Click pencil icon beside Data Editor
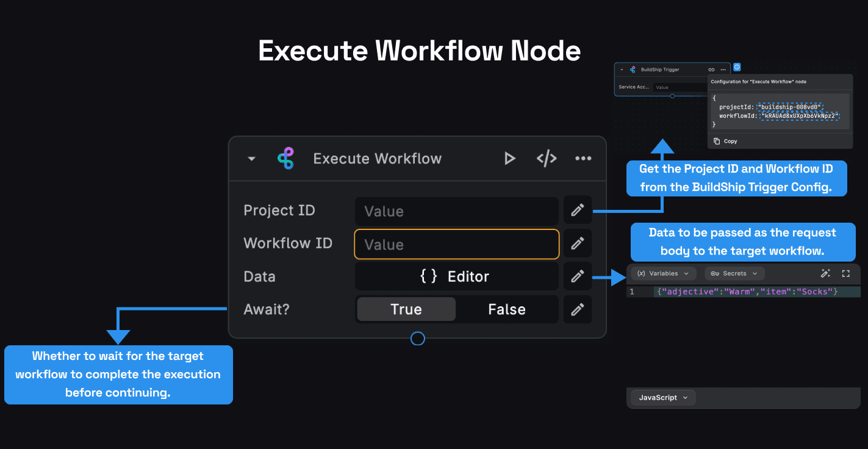Viewport: 868px width, 449px height. tap(577, 276)
